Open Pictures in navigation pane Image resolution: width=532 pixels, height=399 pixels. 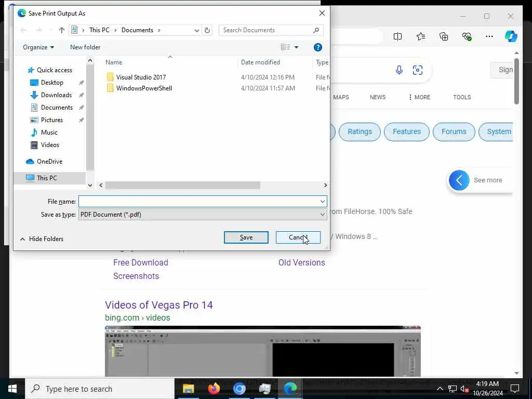pyautogui.click(x=51, y=120)
